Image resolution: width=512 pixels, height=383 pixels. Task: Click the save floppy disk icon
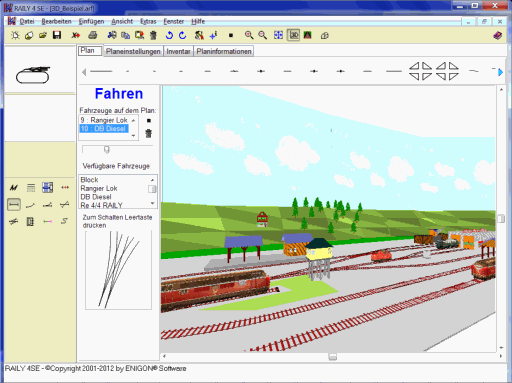coord(57,35)
